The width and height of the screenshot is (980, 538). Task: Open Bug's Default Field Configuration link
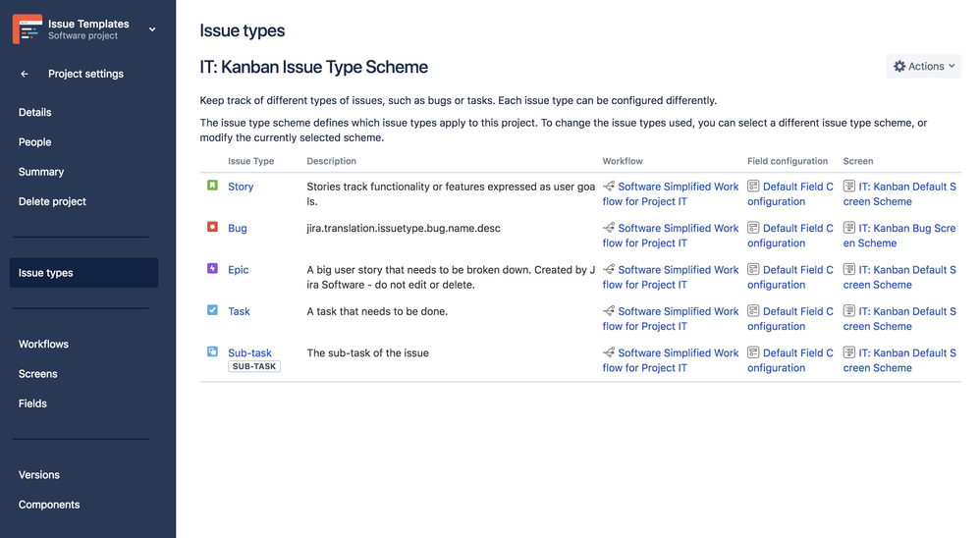pos(790,236)
